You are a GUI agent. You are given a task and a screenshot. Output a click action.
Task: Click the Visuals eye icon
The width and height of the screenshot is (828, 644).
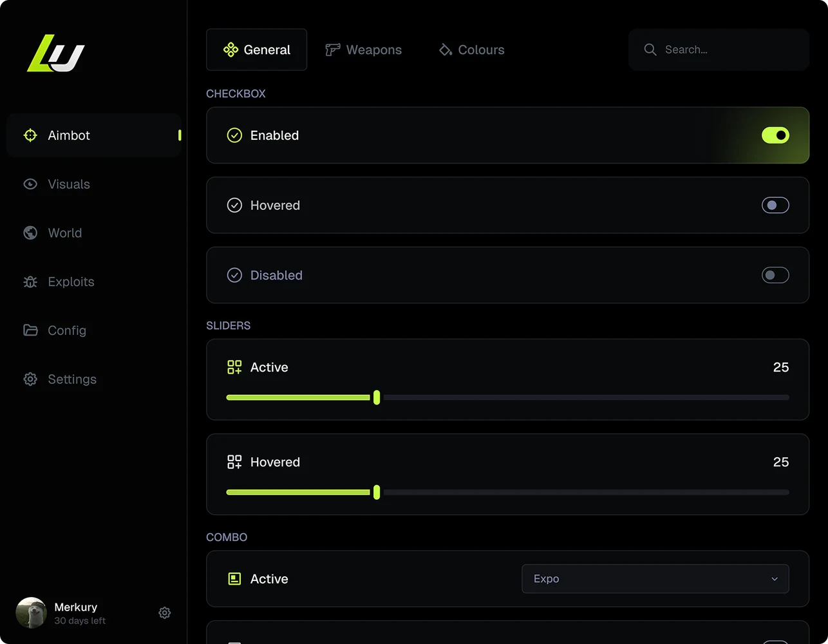30,184
